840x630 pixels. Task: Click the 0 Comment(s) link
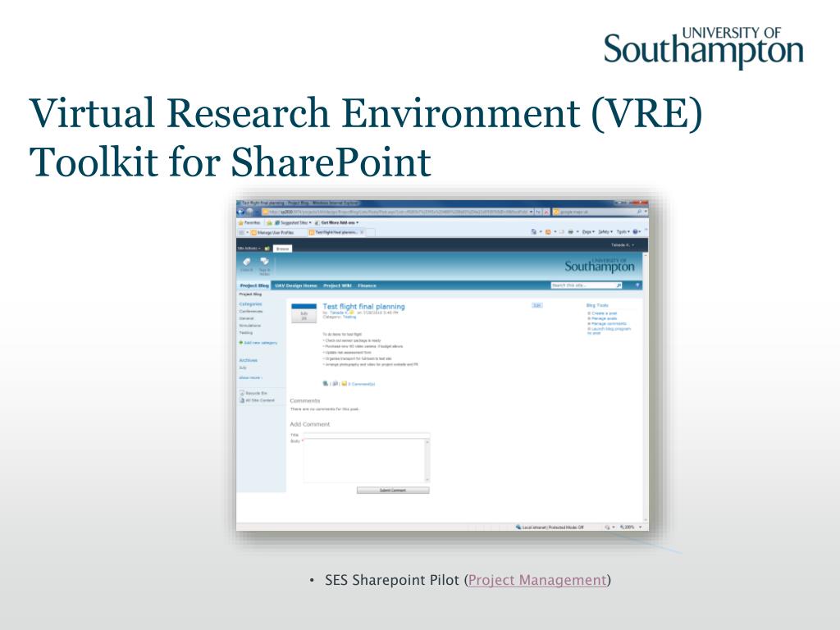pos(362,384)
